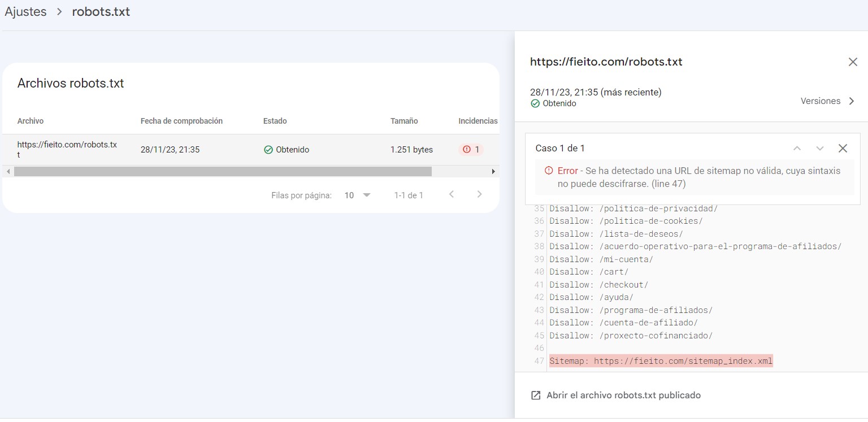Go to previous table page arrow

pyautogui.click(x=452, y=194)
